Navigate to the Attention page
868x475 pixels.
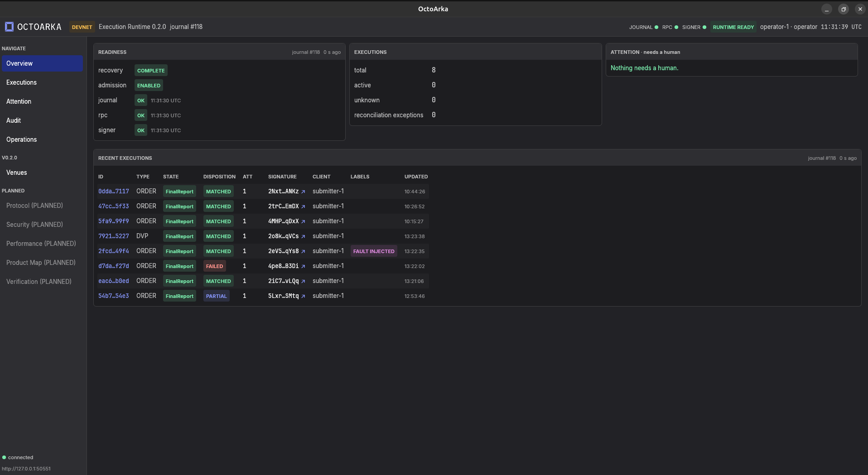point(42,101)
